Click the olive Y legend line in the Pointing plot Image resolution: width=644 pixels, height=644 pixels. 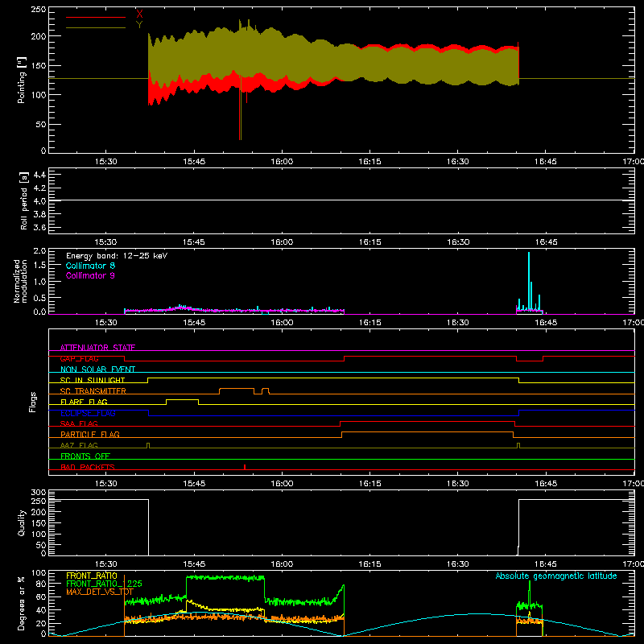(x=96, y=27)
